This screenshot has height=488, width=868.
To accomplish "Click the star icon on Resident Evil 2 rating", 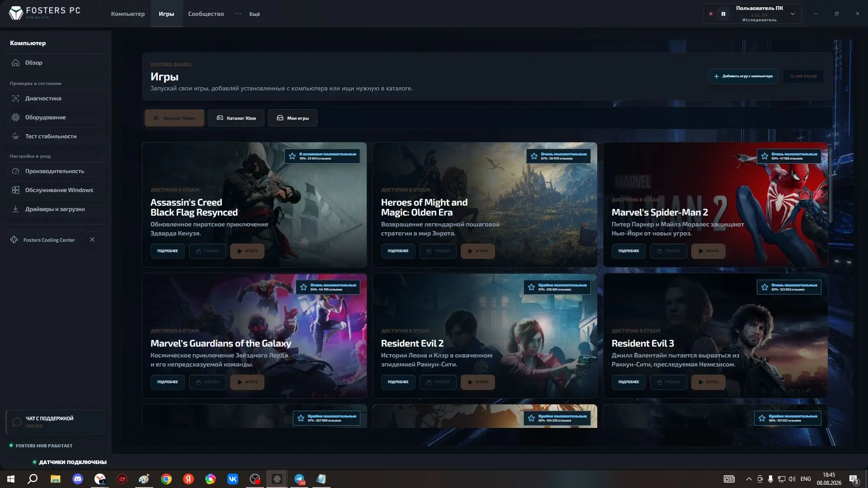I will 531,287.
